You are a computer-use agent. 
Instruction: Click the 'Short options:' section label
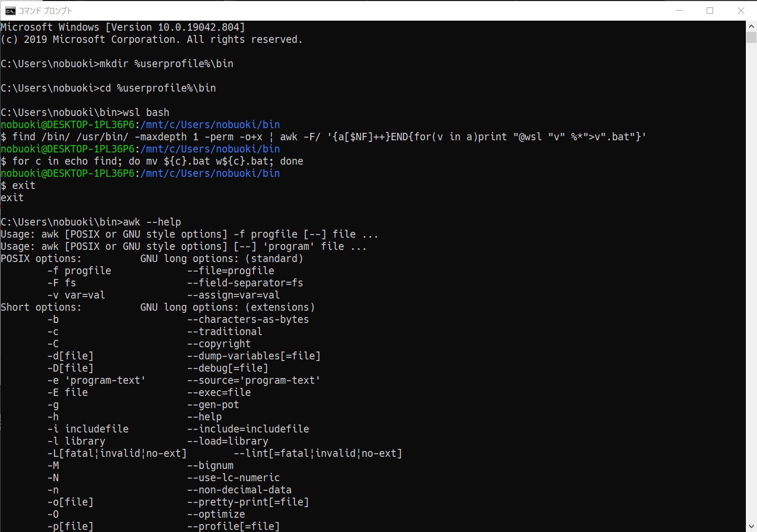pos(40,307)
